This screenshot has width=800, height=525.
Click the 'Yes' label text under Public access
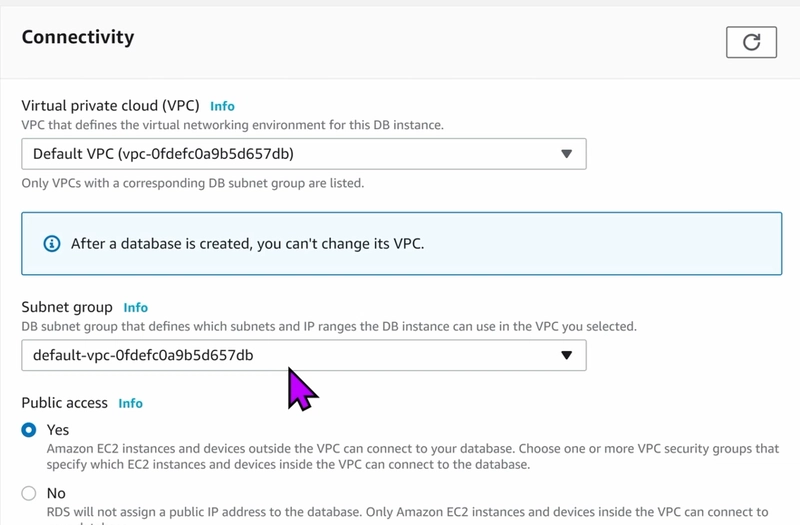click(x=58, y=430)
